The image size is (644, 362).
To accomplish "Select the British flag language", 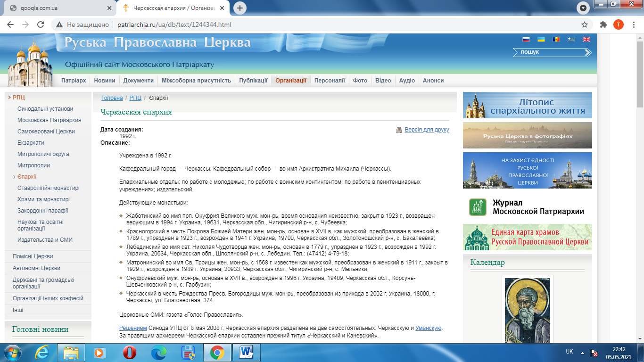I will 586,40.
